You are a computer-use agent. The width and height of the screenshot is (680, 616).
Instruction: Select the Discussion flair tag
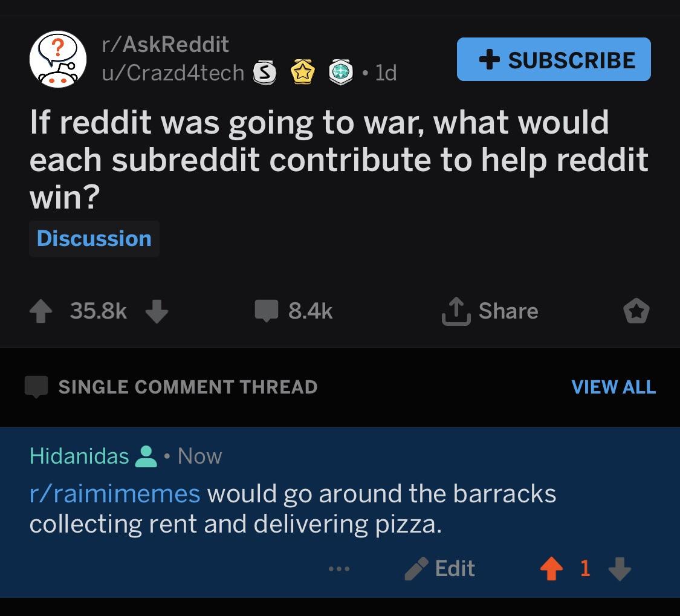(x=94, y=239)
